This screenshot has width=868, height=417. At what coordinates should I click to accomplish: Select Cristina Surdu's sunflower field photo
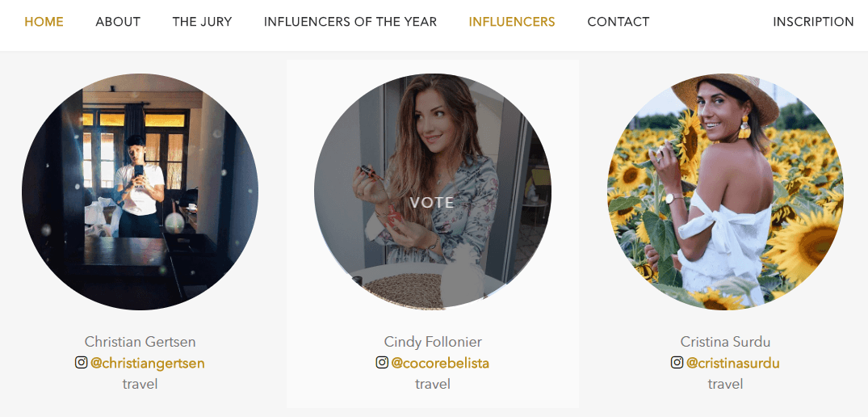coord(725,192)
